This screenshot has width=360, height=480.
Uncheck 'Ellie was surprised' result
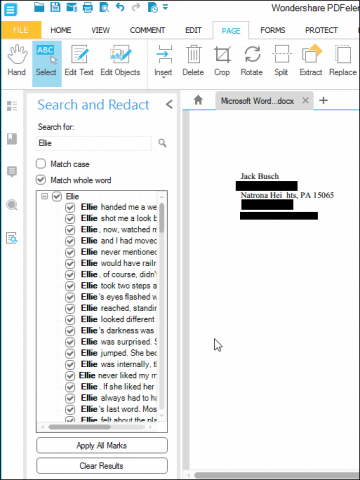click(70, 342)
